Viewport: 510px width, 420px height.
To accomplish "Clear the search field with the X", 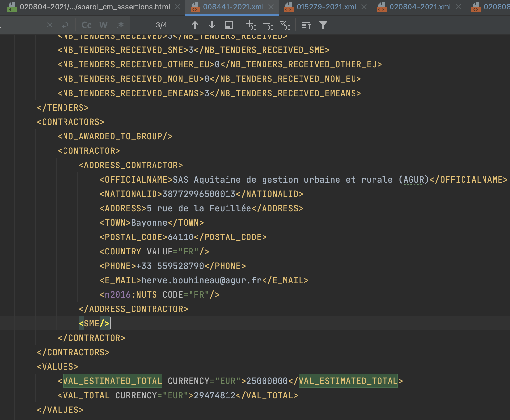I will (x=49, y=25).
